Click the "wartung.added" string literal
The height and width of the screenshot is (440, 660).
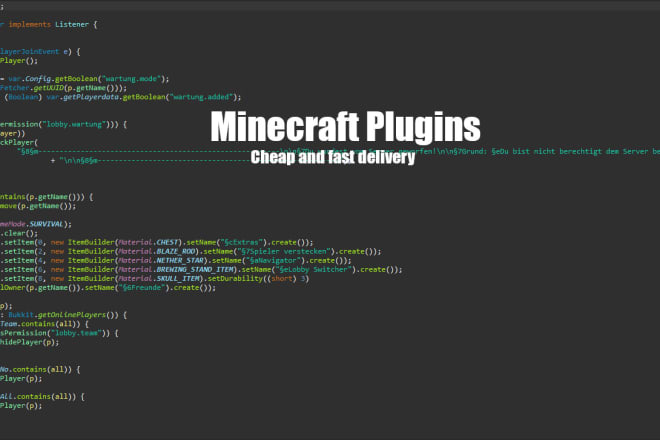pyautogui.click(x=199, y=97)
